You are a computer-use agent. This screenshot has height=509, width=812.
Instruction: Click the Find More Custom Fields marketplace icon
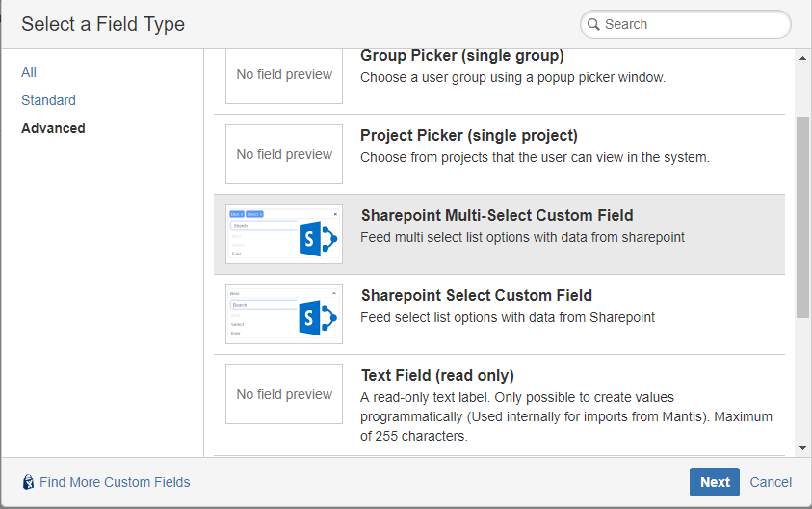coord(29,482)
